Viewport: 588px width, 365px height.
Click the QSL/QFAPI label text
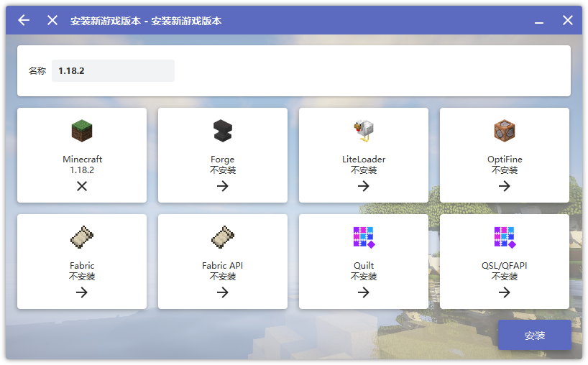click(505, 266)
